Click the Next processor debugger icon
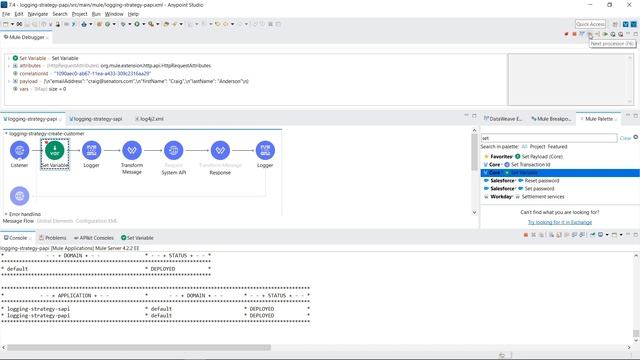The width and height of the screenshot is (640, 360). click(x=590, y=34)
